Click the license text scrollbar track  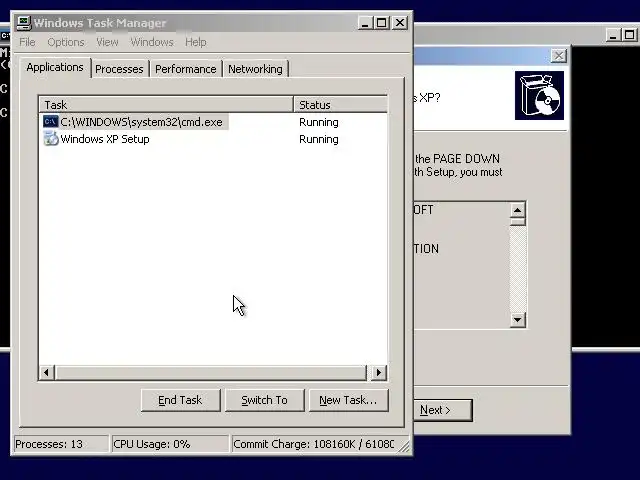point(518,269)
